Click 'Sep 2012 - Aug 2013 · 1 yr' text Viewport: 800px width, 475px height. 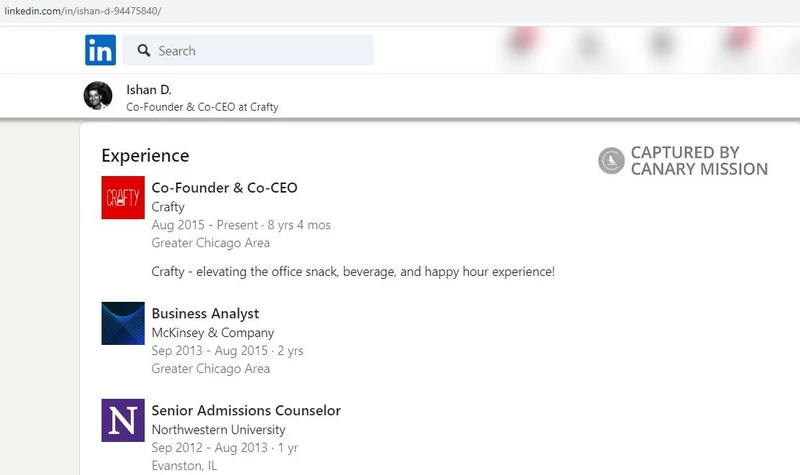coord(225,447)
